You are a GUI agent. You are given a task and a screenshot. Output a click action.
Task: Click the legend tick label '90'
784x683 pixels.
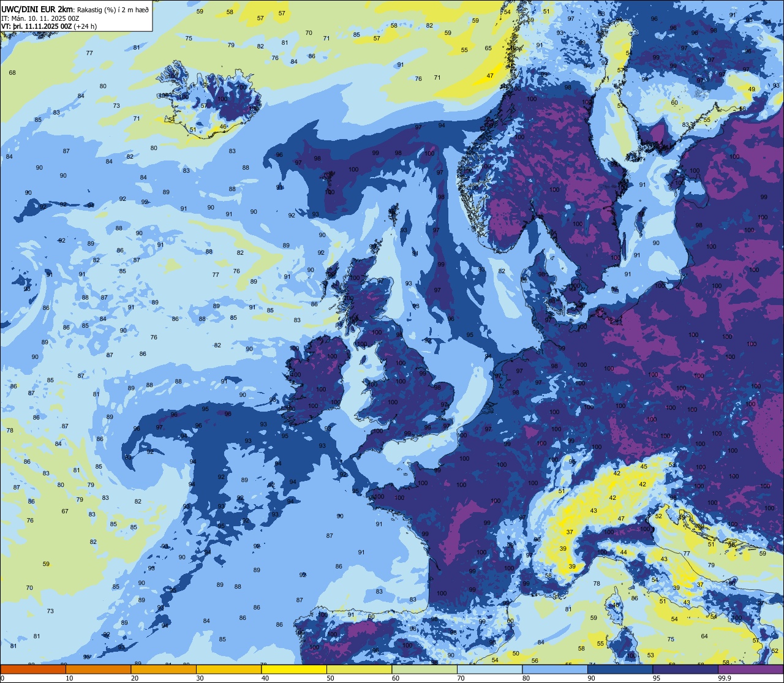[591, 677]
